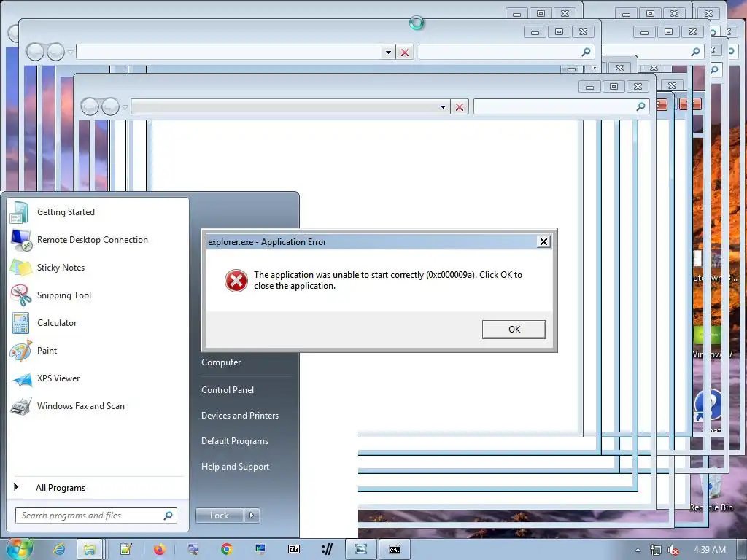The image size is (747, 560).
Task: Open the 7-Zip taskbar icon
Action: [x=294, y=550]
